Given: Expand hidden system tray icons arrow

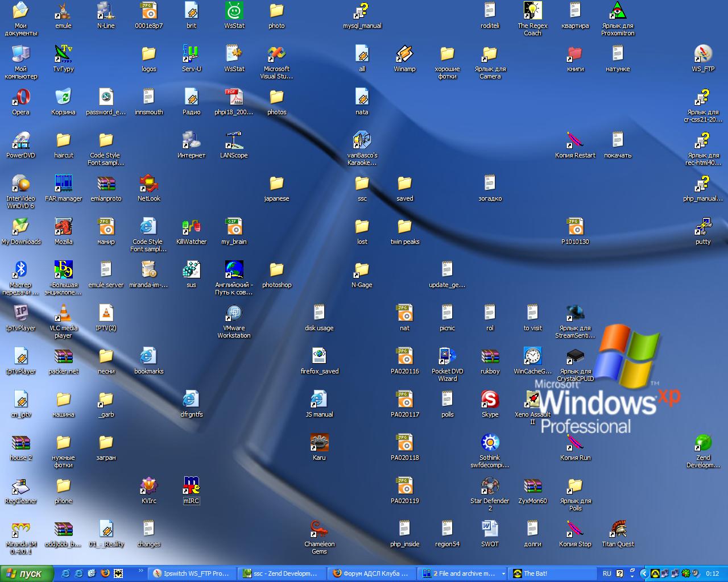Looking at the screenshot, I should (644, 573).
